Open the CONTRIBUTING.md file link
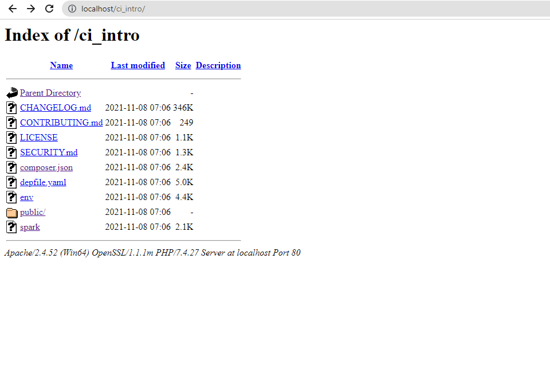550x392 pixels. point(61,123)
